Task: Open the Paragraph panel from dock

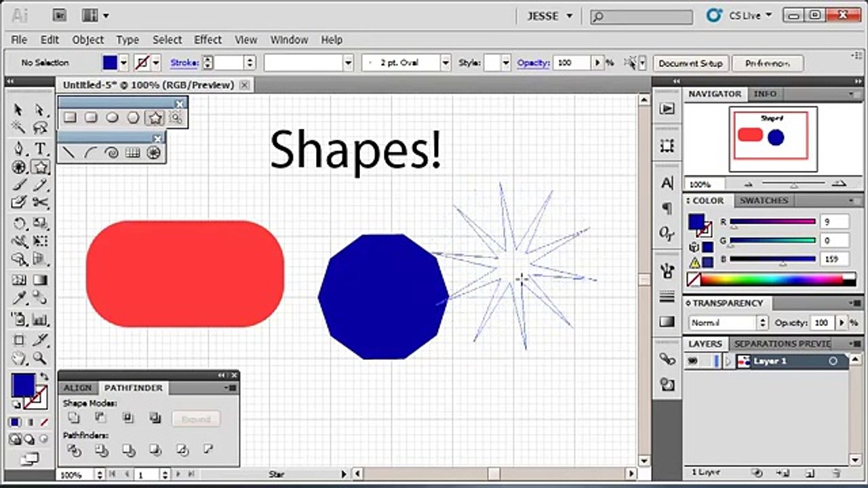Action: (667, 208)
